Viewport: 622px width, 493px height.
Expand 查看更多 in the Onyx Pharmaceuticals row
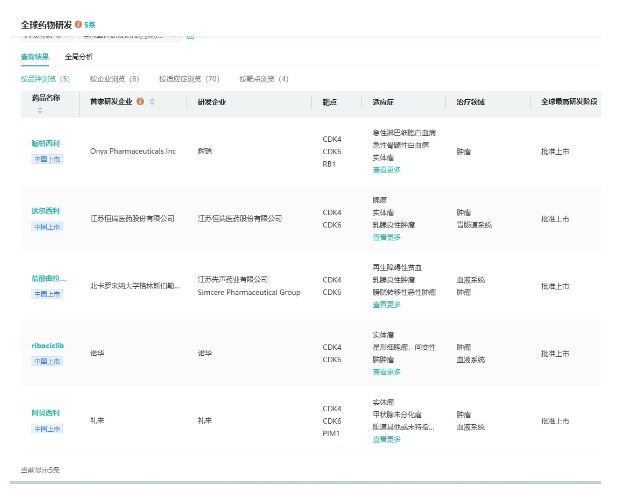(387, 170)
